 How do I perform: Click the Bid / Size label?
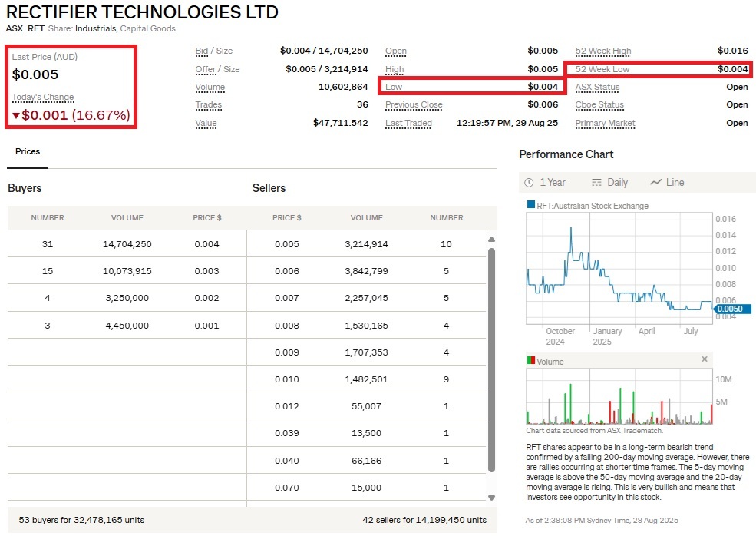point(213,51)
